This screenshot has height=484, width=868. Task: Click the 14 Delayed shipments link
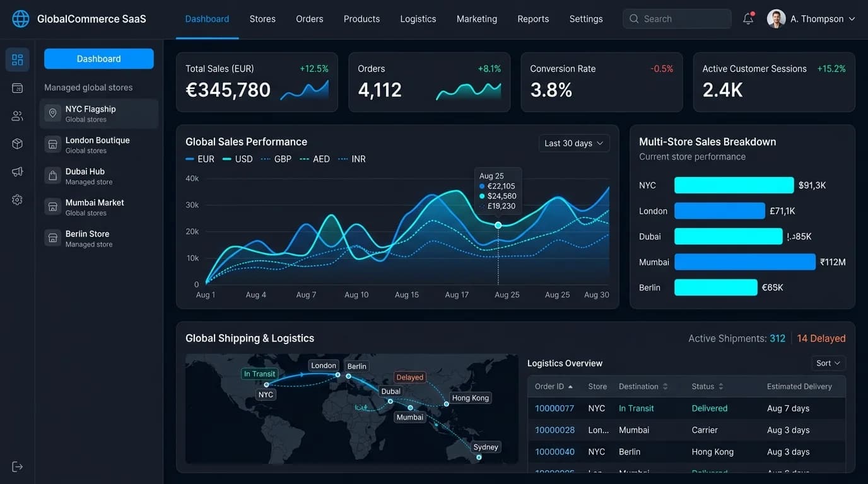tap(821, 338)
